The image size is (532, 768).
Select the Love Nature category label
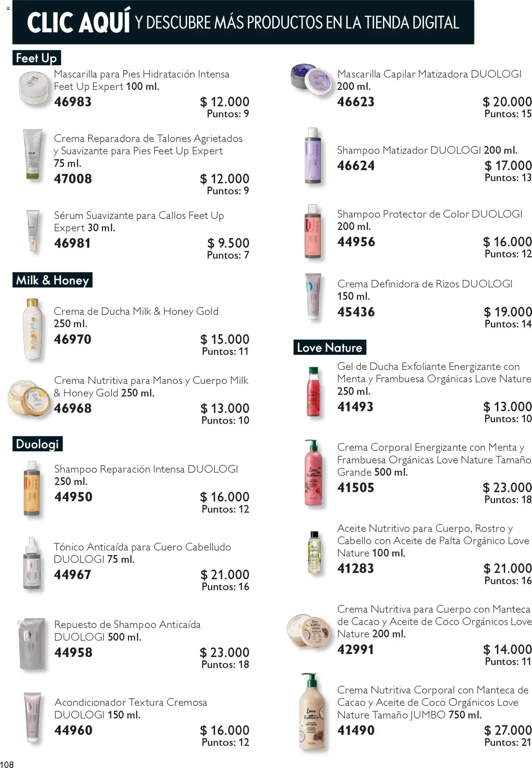(x=329, y=347)
